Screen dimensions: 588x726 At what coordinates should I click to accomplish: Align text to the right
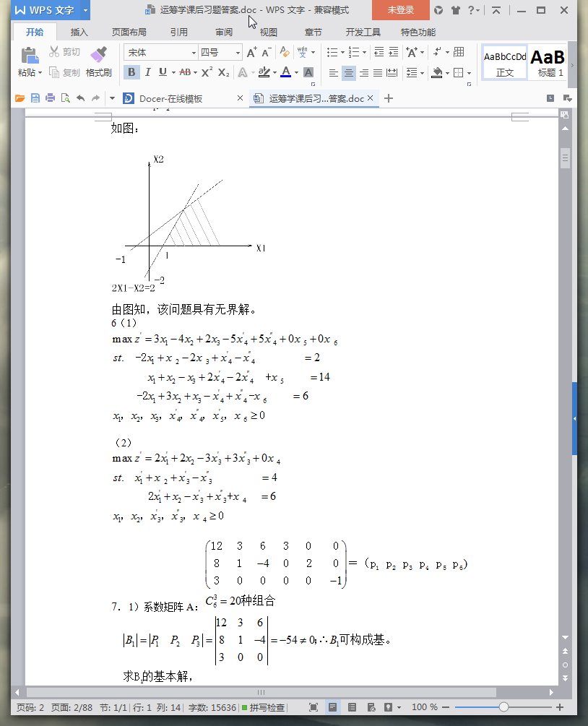(364, 73)
